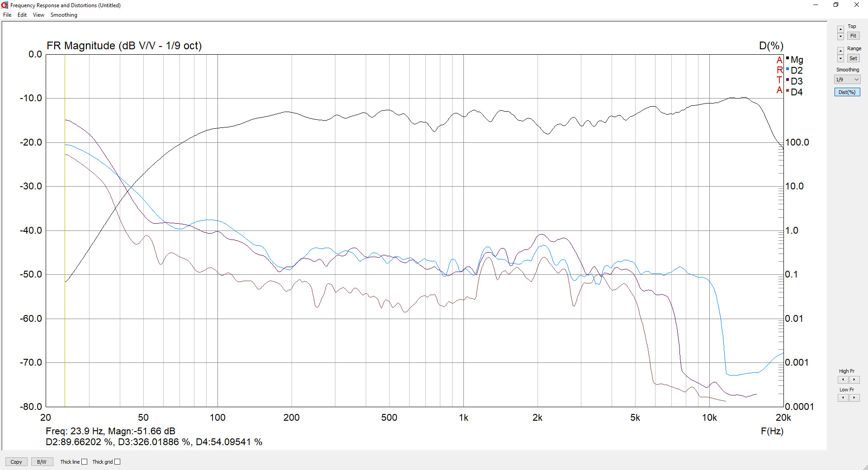Click the ARTA app icon in title bar
868x470 pixels.
click(5, 5)
